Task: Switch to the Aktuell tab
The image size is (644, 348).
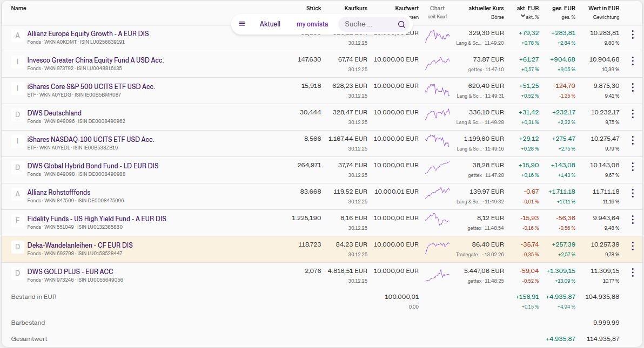Action: click(270, 24)
